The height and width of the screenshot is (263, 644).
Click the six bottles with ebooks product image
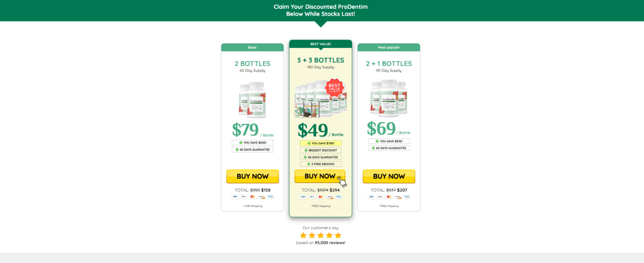(x=320, y=98)
